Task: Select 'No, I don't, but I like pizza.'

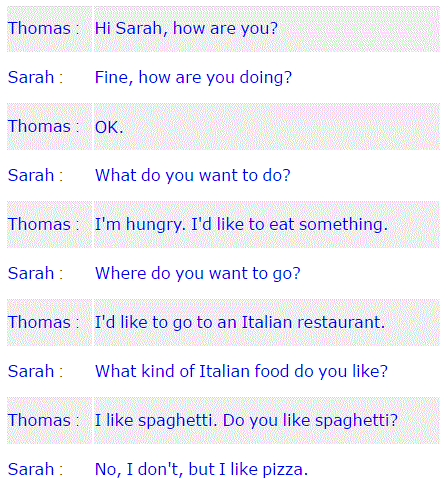Action: pyautogui.click(x=201, y=469)
